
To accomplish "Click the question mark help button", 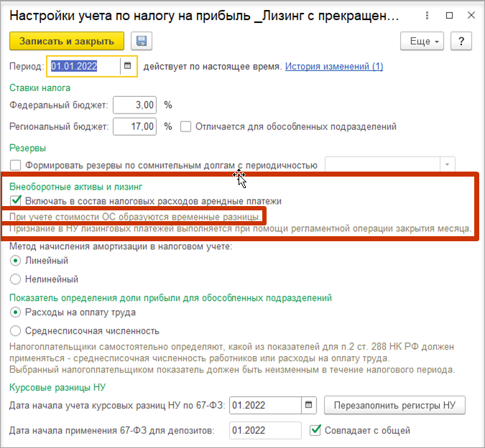I will coord(461,41).
